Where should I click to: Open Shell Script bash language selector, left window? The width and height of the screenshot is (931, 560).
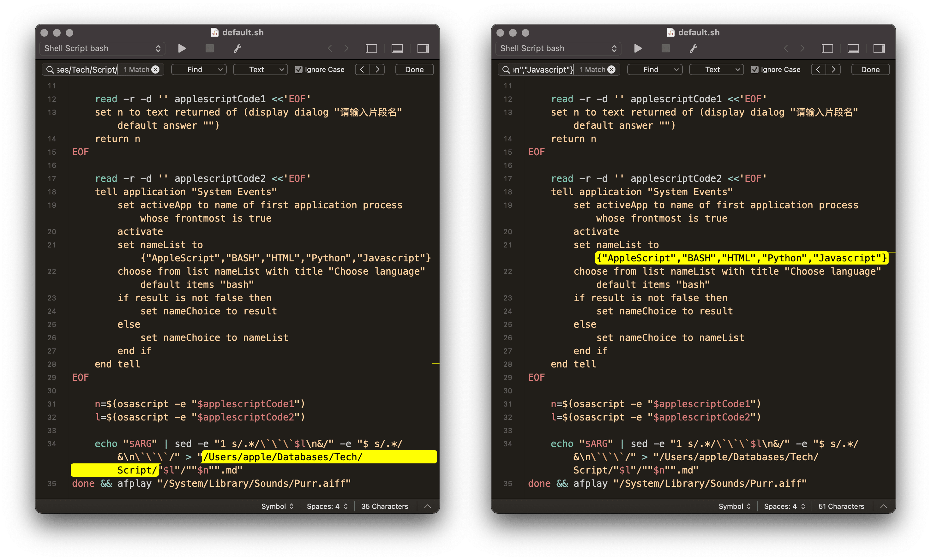(102, 48)
